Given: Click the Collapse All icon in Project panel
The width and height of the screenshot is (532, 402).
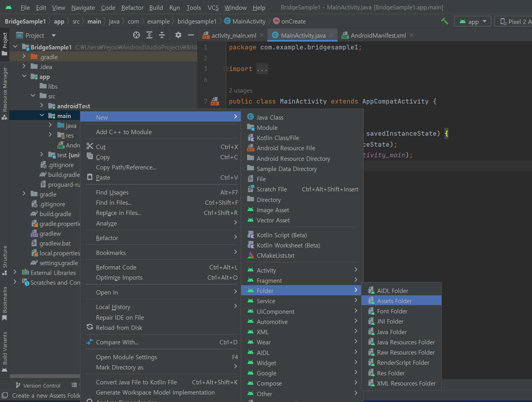Looking at the screenshot, I should 162,35.
